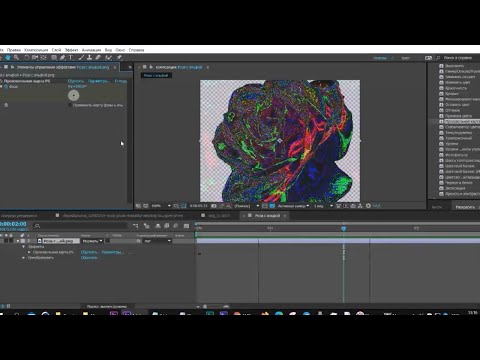Viewport: 480px width, 360px height.
Task: Open the Эффект menu
Action: (71, 50)
